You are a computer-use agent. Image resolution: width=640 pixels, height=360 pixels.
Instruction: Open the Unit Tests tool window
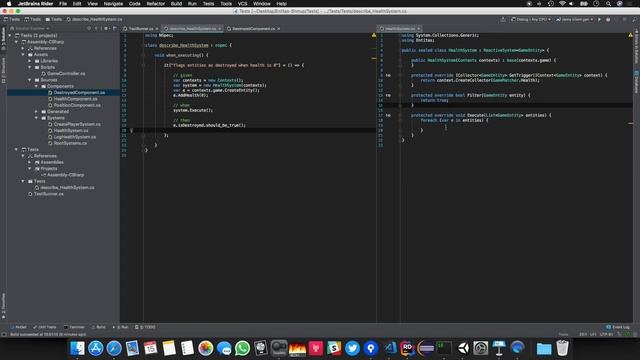(44, 327)
